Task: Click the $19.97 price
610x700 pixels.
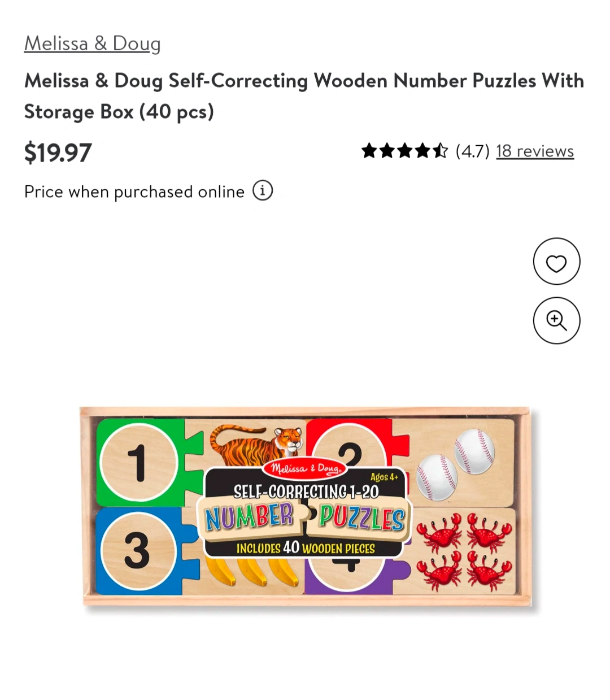Action: [x=58, y=153]
